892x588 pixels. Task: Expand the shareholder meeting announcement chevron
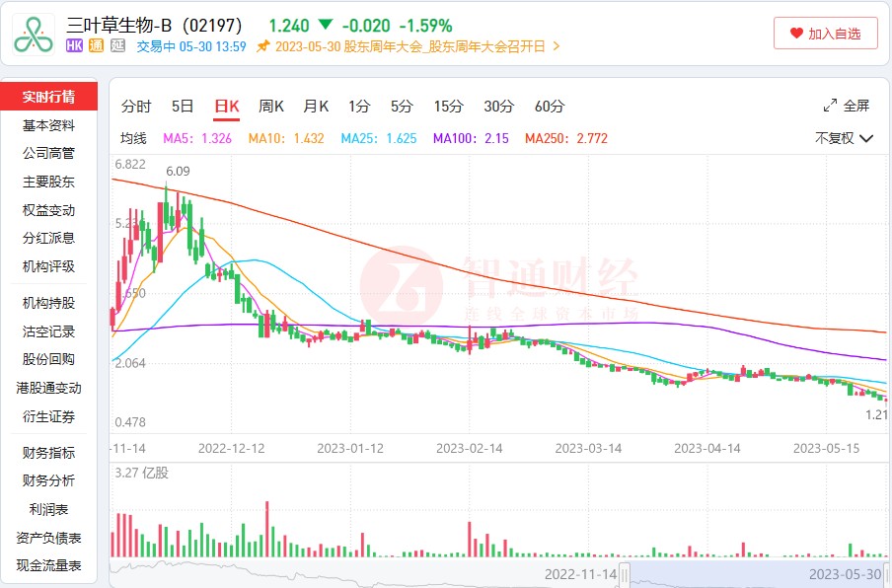[557, 45]
